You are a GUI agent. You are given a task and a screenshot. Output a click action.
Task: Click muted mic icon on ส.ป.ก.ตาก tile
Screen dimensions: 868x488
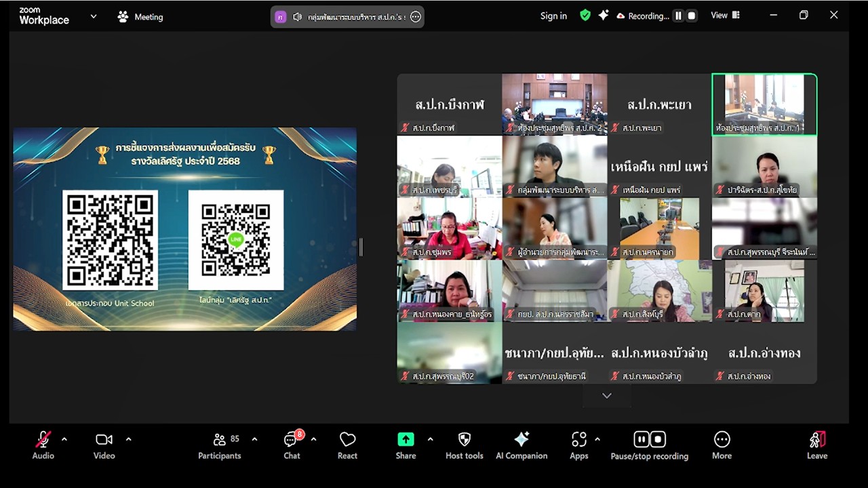[720, 314]
